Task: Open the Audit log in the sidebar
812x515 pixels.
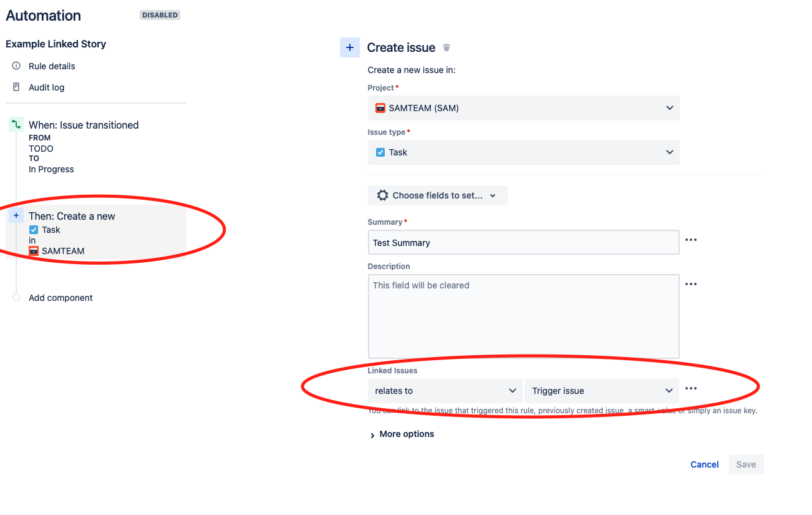Action: tap(46, 87)
